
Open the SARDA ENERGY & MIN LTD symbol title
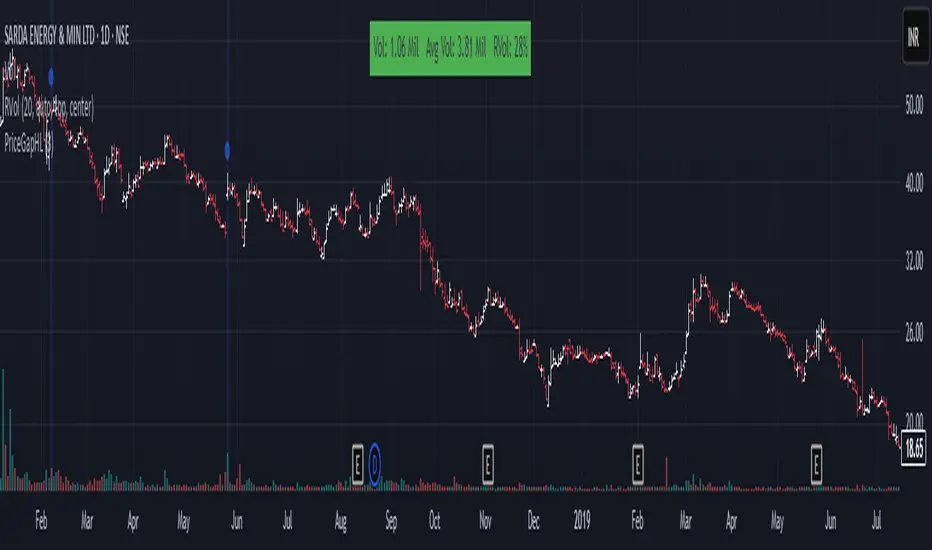67,36
